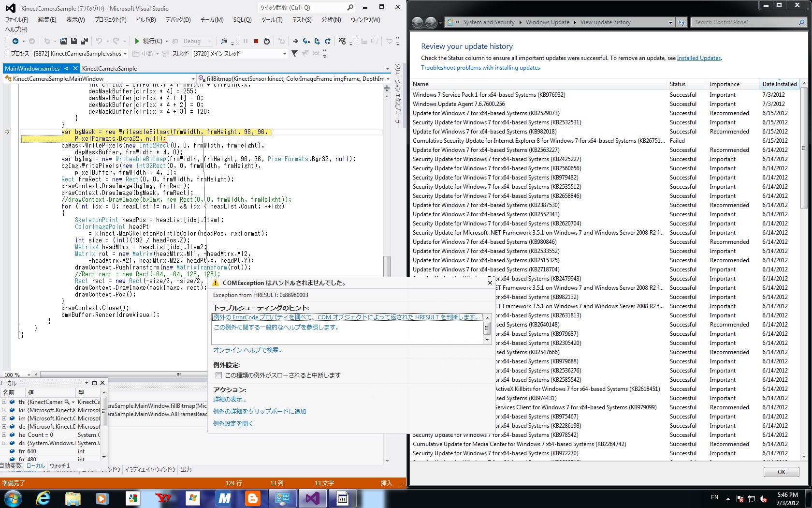Click the Restart debugging icon
Image resolution: width=812 pixels, height=508 pixels.
[x=266, y=41]
